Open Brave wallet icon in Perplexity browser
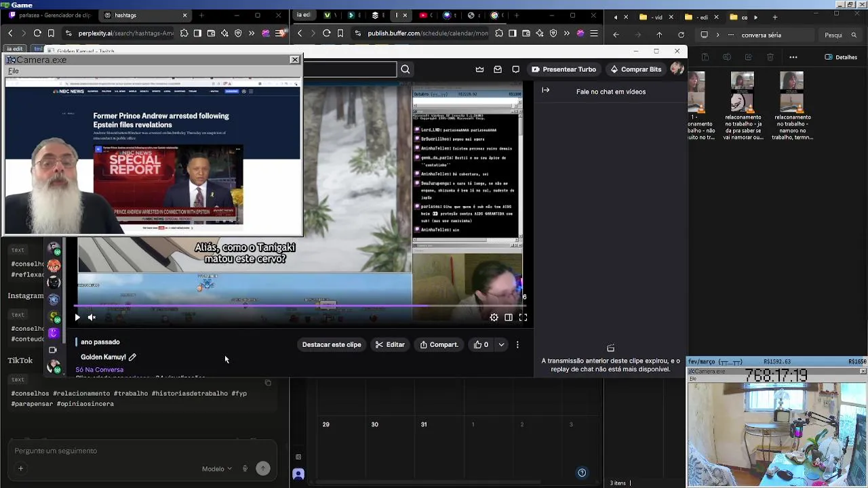868x488 pixels. pos(211,33)
